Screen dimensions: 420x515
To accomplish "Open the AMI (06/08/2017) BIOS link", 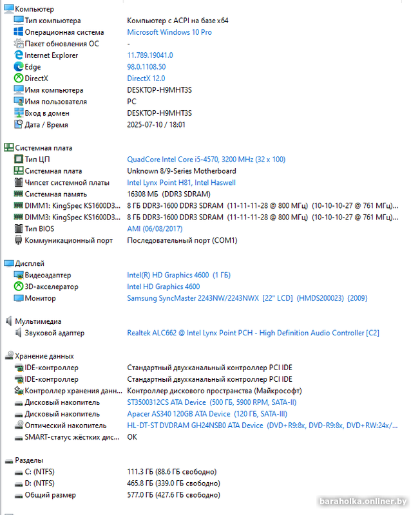I will coord(155,229).
